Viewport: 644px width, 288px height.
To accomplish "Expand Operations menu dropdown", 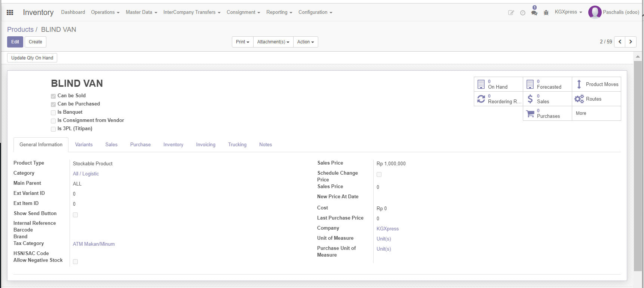I will (105, 12).
